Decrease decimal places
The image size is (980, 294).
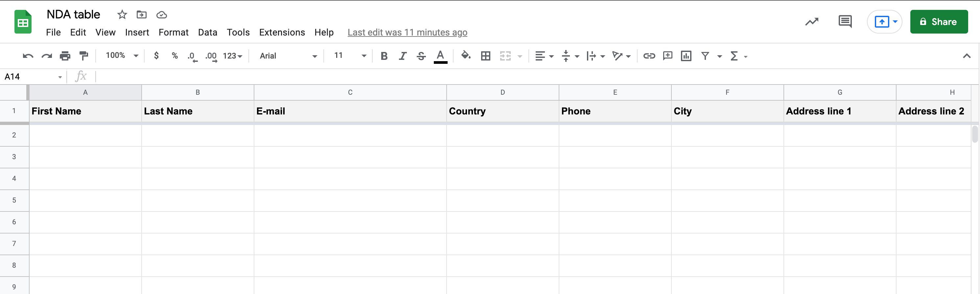click(193, 56)
